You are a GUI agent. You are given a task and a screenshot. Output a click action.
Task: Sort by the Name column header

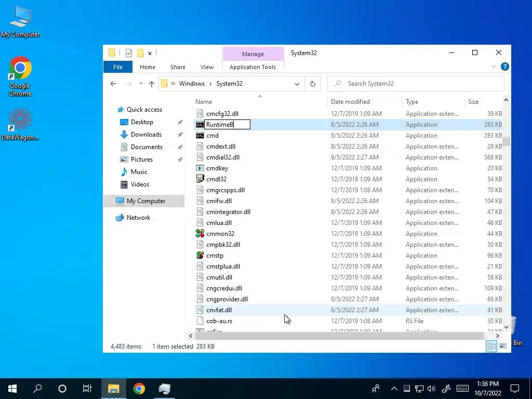[x=204, y=101]
